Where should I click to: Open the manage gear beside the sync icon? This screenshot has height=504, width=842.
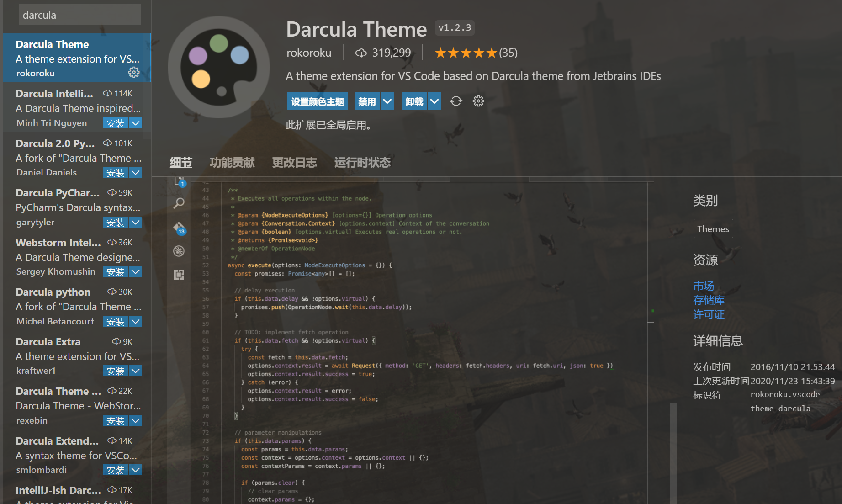click(478, 101)
